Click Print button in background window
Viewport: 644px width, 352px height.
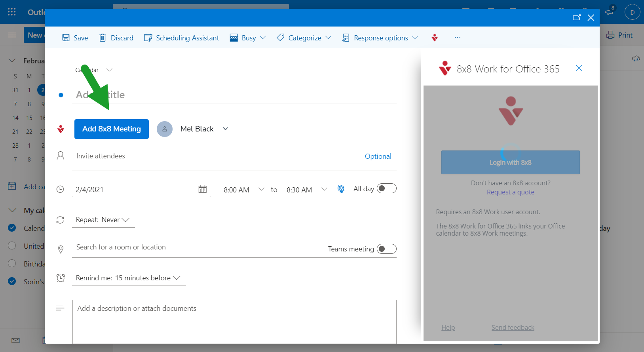tap(619, 35)
